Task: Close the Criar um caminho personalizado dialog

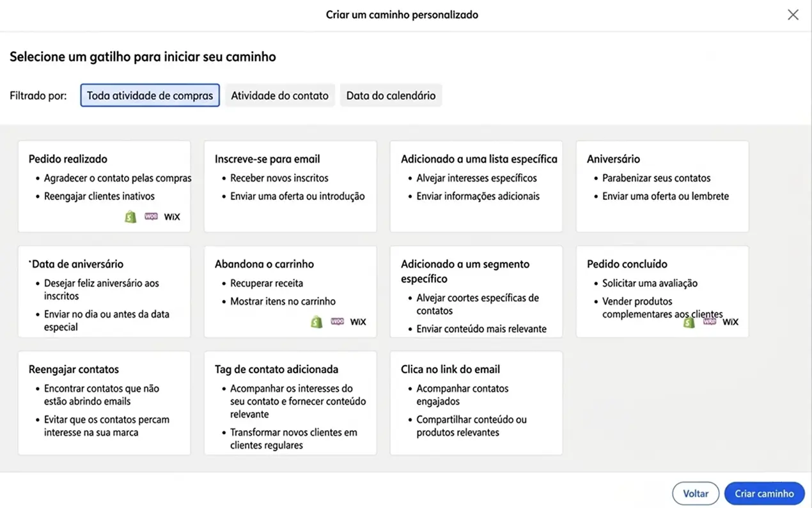Action: 793,14
